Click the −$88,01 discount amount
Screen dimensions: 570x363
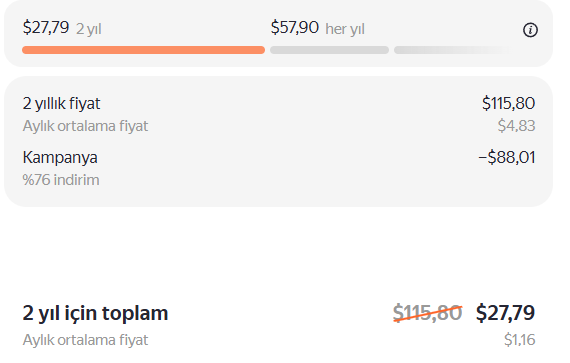click(506, 157)
